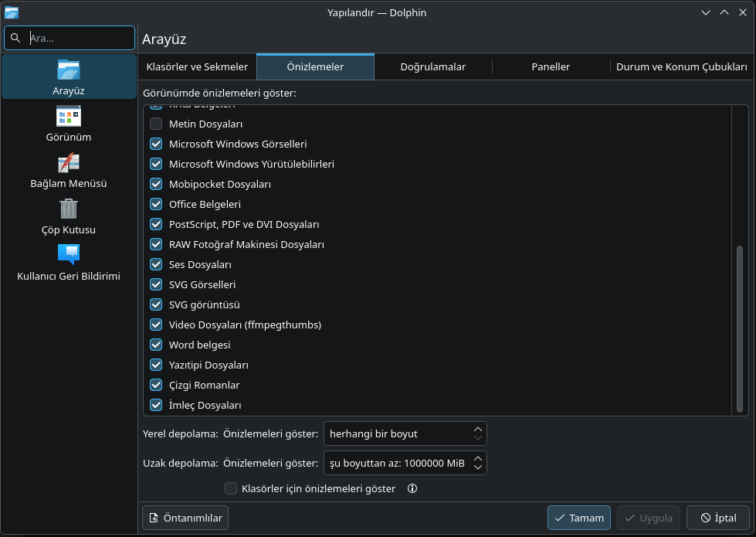Toggle İmleç Dosyaları checkbox
Image resolution: width=756 pixels, height=537 pixels.
[156, 406]
